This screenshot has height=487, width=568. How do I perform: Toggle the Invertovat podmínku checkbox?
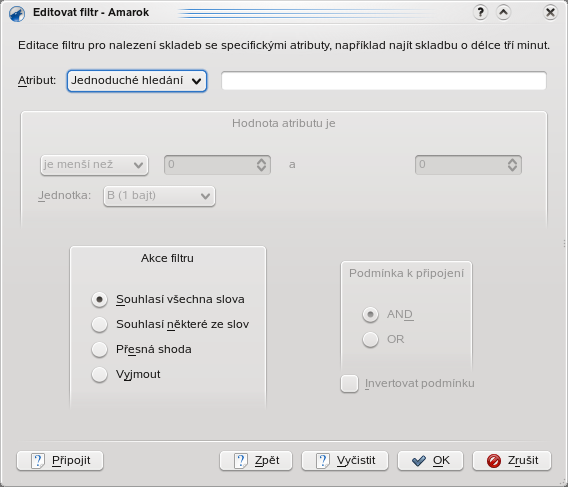point(350,384)
